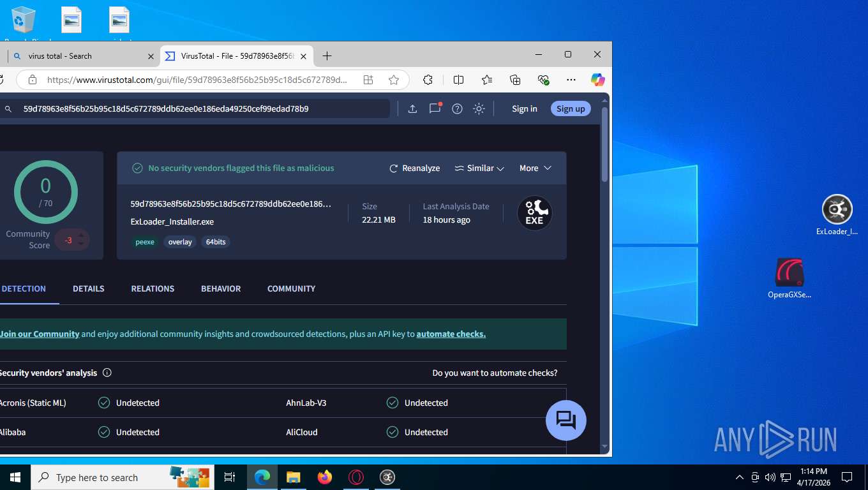Click the peexe tag
This screenshot has height=490, width=868.
pos(145,242)
